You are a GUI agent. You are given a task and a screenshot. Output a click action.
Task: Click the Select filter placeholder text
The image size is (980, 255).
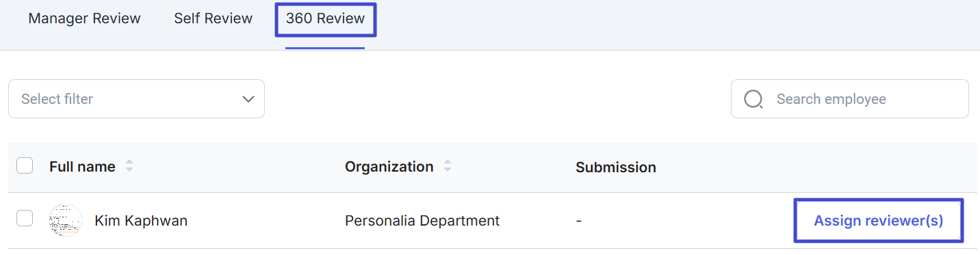pyautogui.click(x=57, y=99)
